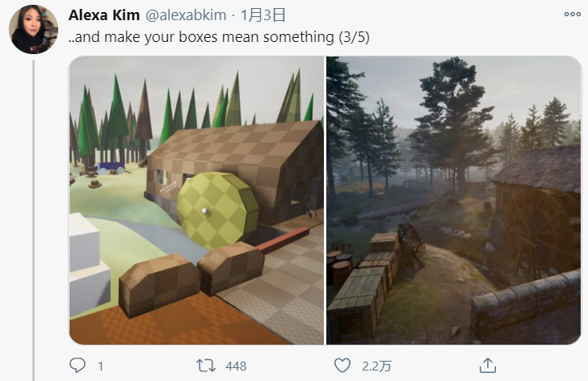Viewport: 588px width, 381px height.
Task: Open the left checkered blockout image
Action: [x=196, y=200]
